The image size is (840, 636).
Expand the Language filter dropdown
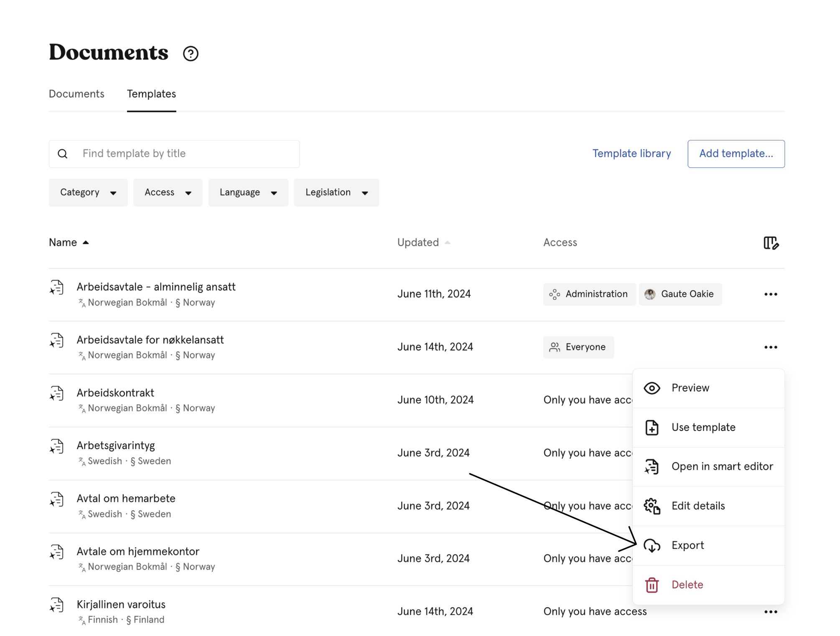point(248,193)
